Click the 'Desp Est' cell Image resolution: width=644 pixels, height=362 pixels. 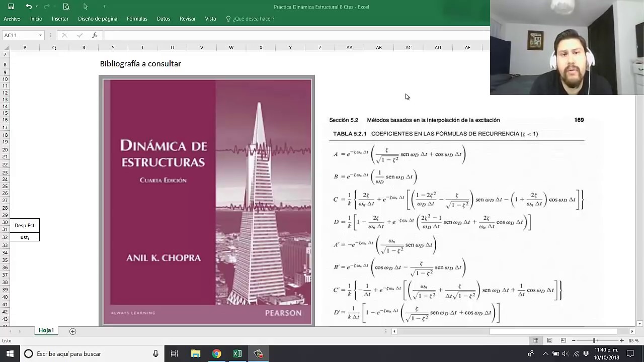pos(25,226)
